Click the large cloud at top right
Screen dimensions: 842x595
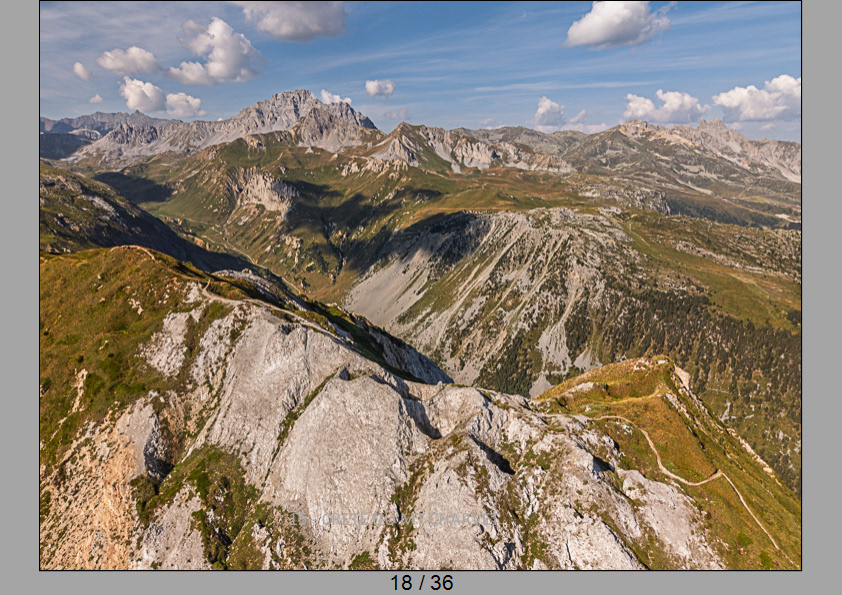click(x=618, y=24)
